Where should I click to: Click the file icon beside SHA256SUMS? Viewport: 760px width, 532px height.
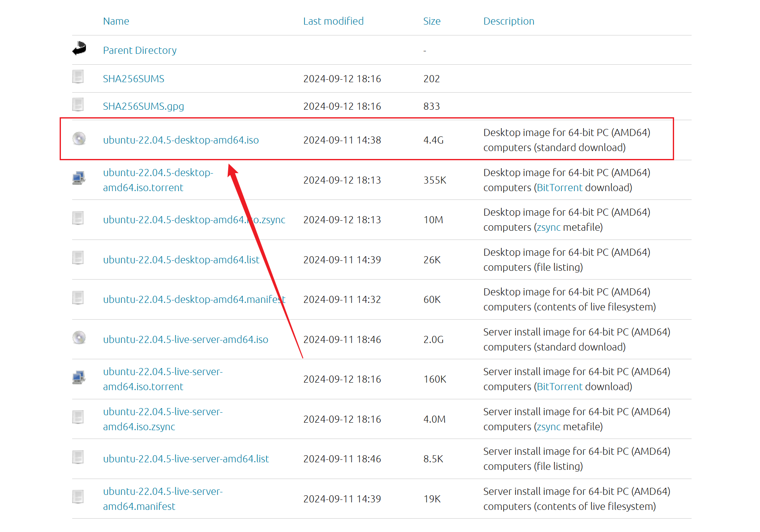point(78,77)
